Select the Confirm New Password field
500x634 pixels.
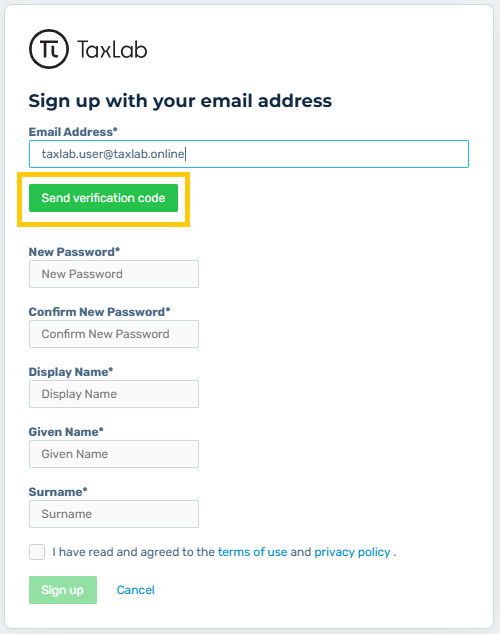(114, 334)
